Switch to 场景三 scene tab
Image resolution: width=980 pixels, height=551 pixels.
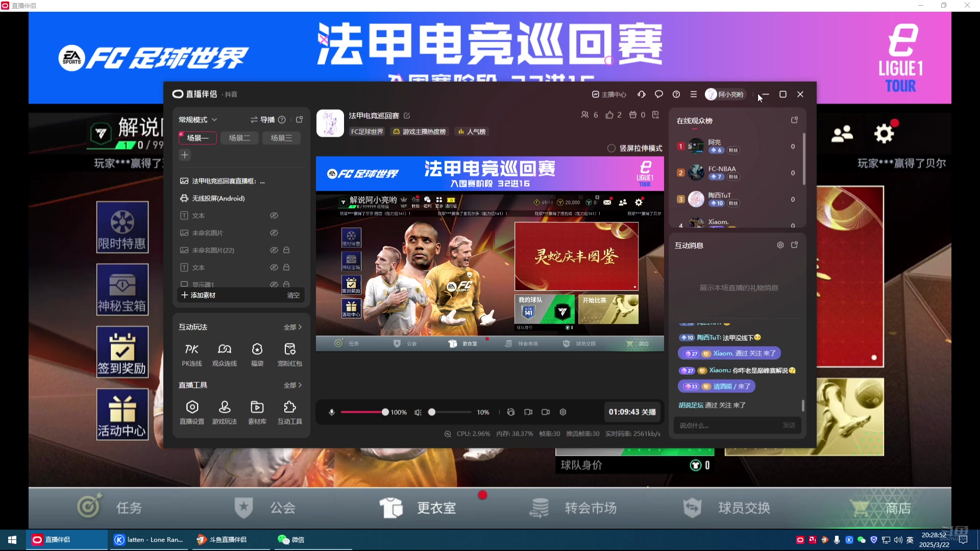tap(281, 138)
